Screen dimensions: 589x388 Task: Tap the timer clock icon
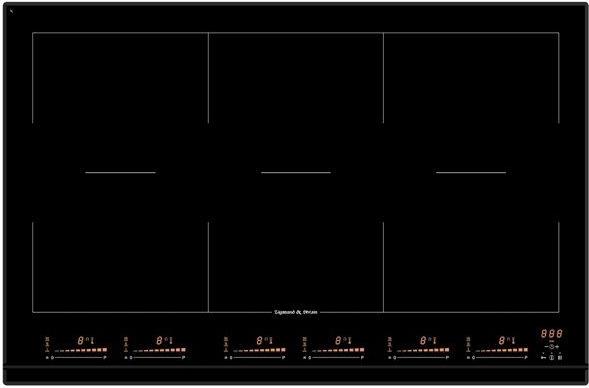[551, 347]
